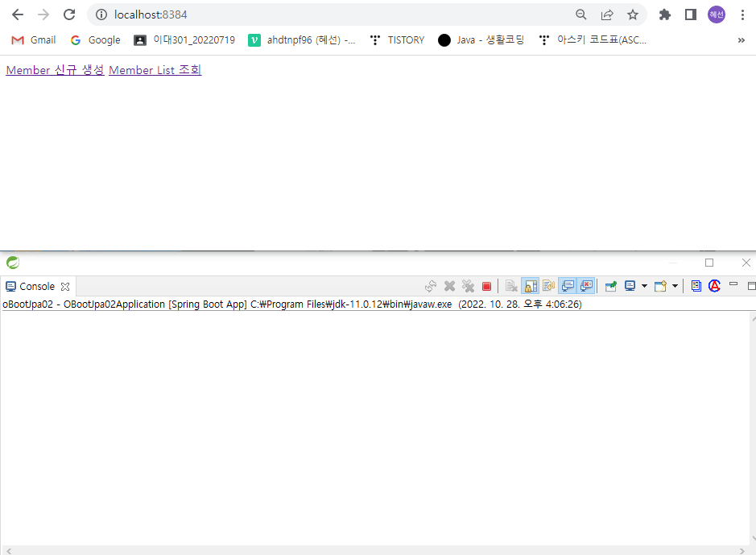
Task: Go back in the browser
Action: 18,14
